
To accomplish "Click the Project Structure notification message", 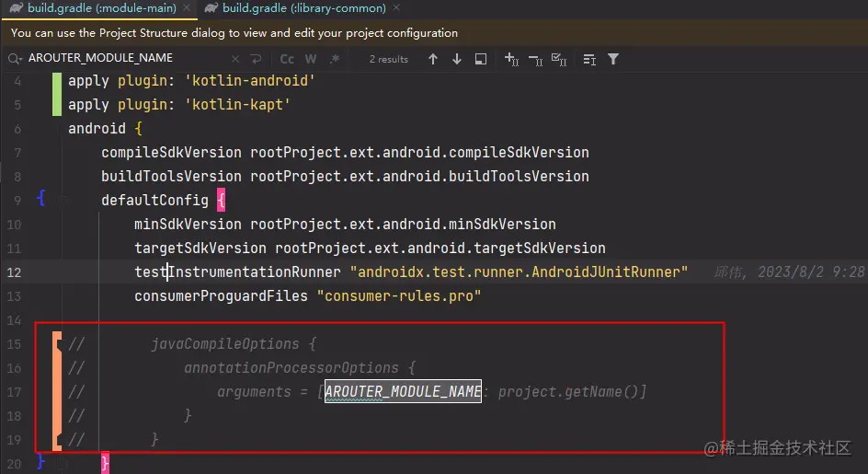I will [234, 33].
